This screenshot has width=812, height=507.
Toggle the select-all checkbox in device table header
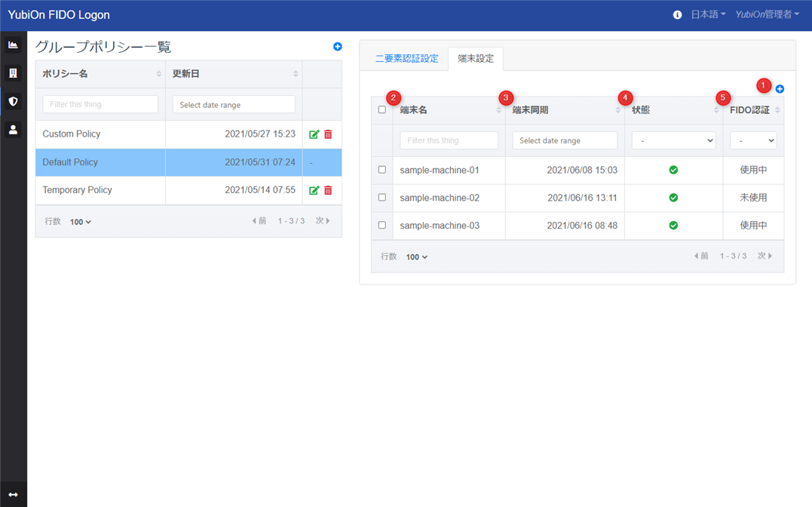tap(382, 110)
